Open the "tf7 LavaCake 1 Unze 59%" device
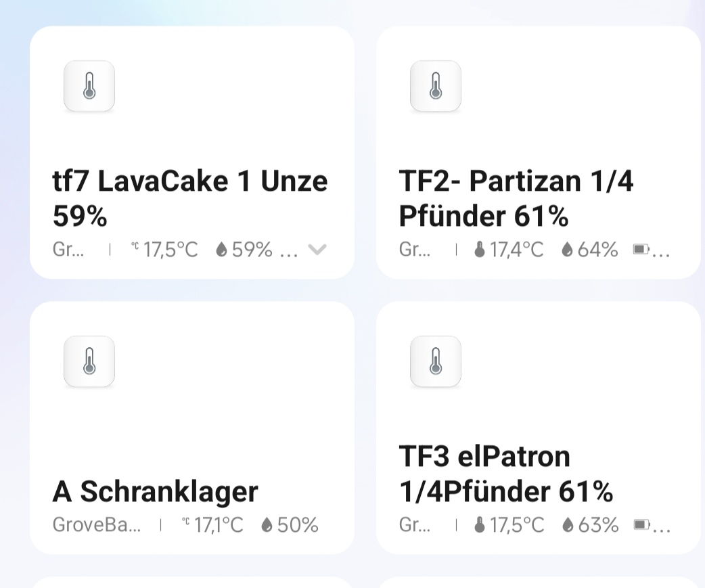The height and width of the screenshot is (588, 705). [189, 198]
